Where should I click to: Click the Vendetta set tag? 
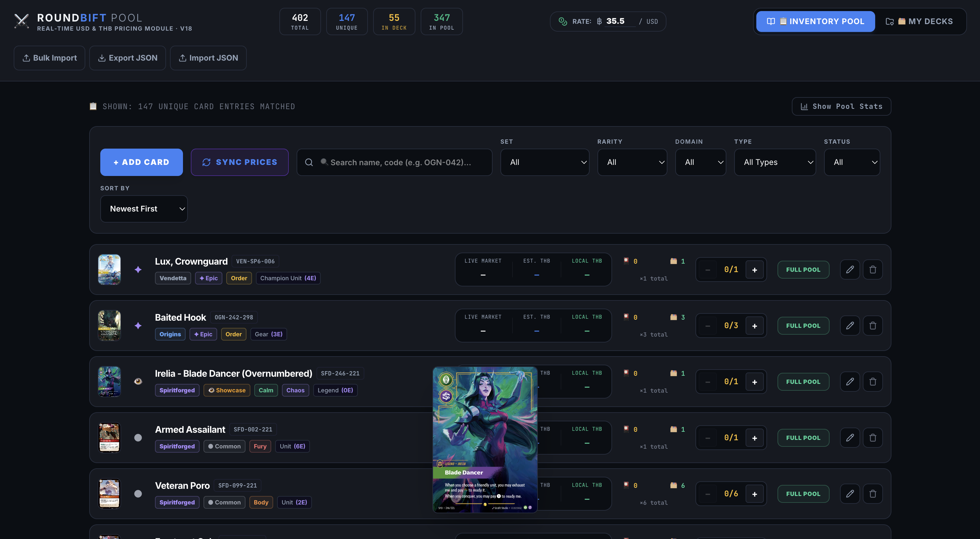pyautogui.click(x=173, y=278)
